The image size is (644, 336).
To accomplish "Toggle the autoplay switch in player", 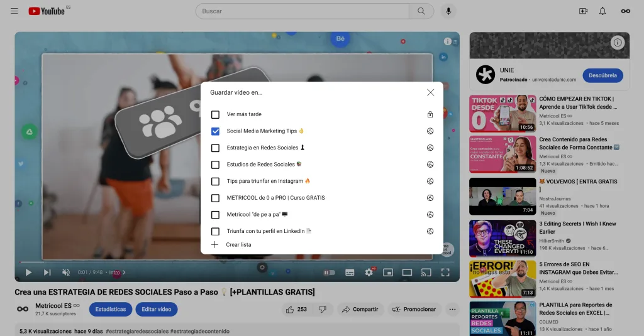I will tap(329, 273).
